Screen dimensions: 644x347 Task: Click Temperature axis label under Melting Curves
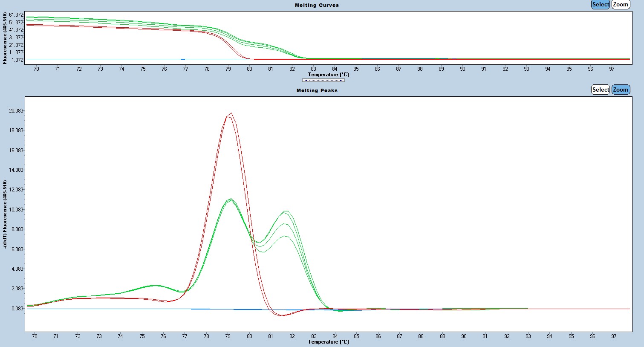pos(328,75)
